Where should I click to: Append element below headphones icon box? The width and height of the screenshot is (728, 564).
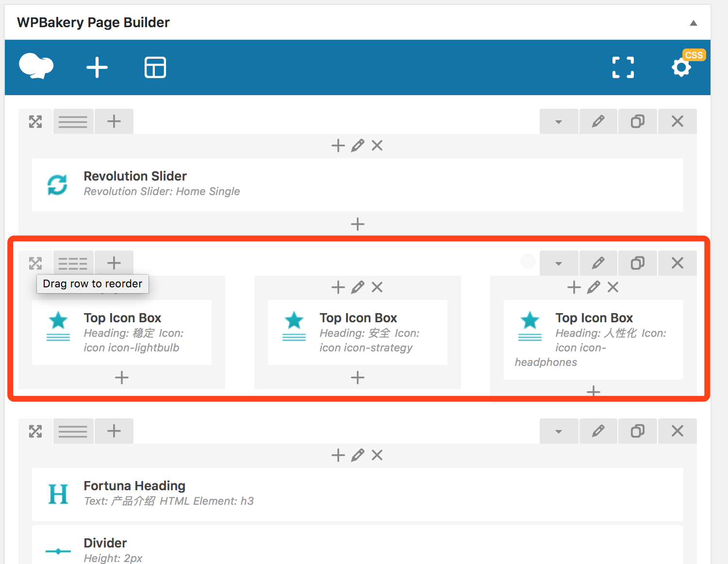coord(594,391)
